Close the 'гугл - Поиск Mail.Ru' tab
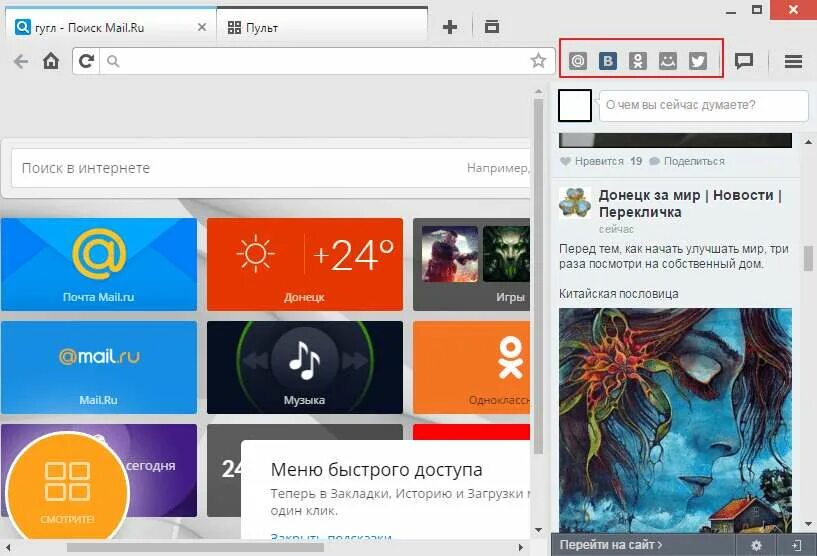The height and width of the screenshot is (556, 817). tap(202, 27)
